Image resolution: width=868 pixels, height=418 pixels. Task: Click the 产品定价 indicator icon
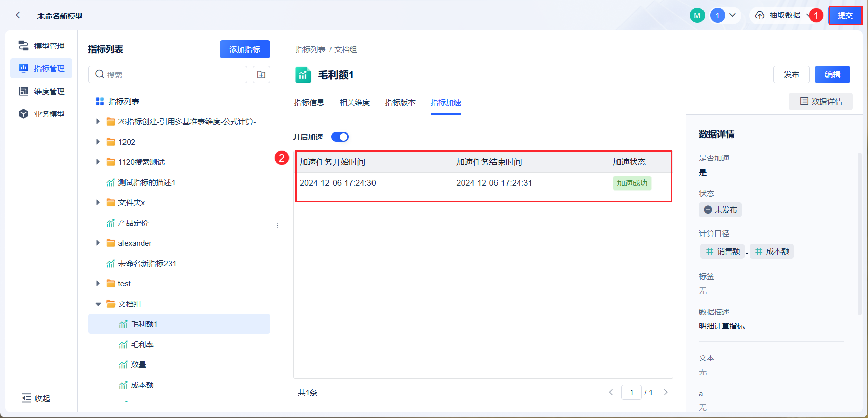(111, 223)
